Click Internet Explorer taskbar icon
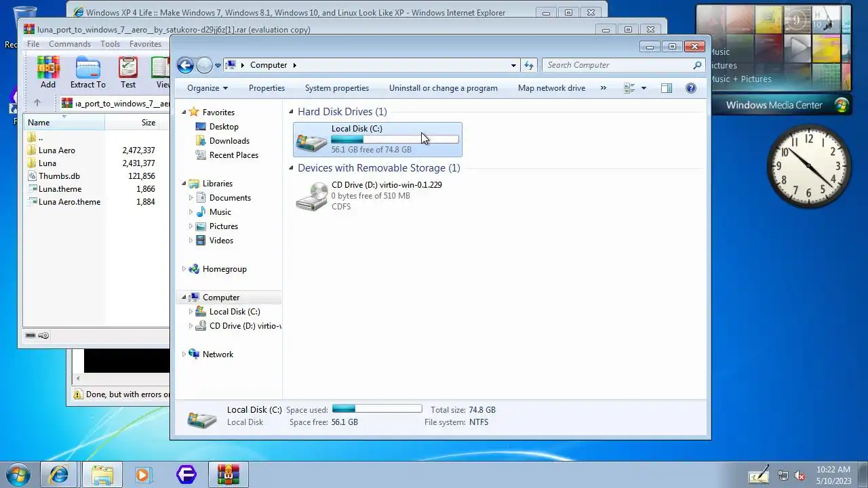Screen dimensions: 868x488 click(x=59, y=474)
